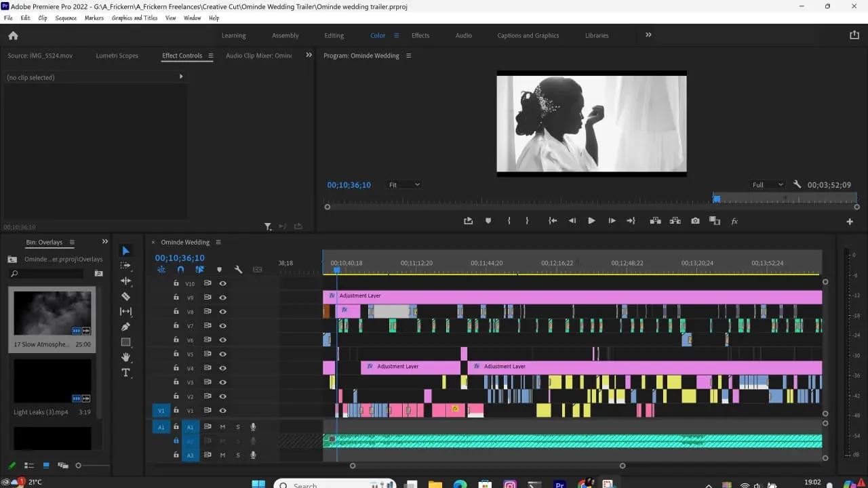Open timeline wrench settings icon

click(238, 269)
